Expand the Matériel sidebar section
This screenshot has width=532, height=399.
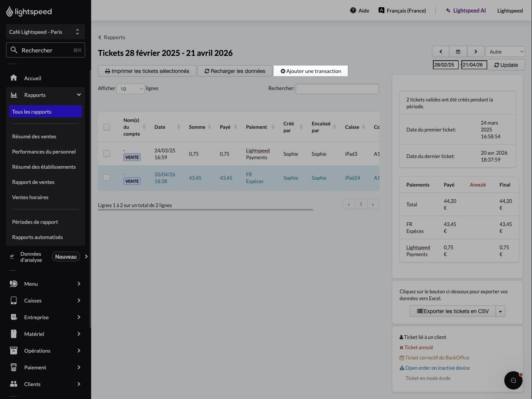[79, 334]
